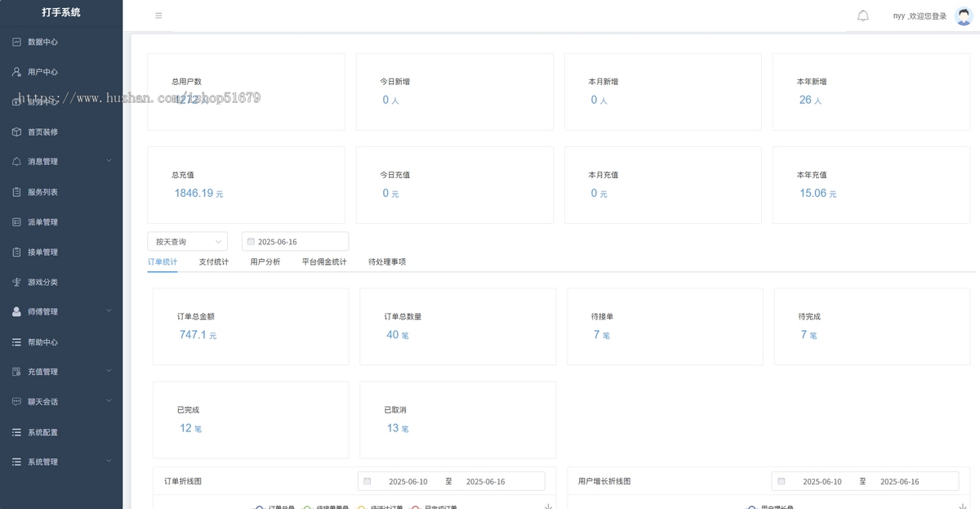
Task: Open 首页装修 via its cube icon
Action: click(16, 132)
